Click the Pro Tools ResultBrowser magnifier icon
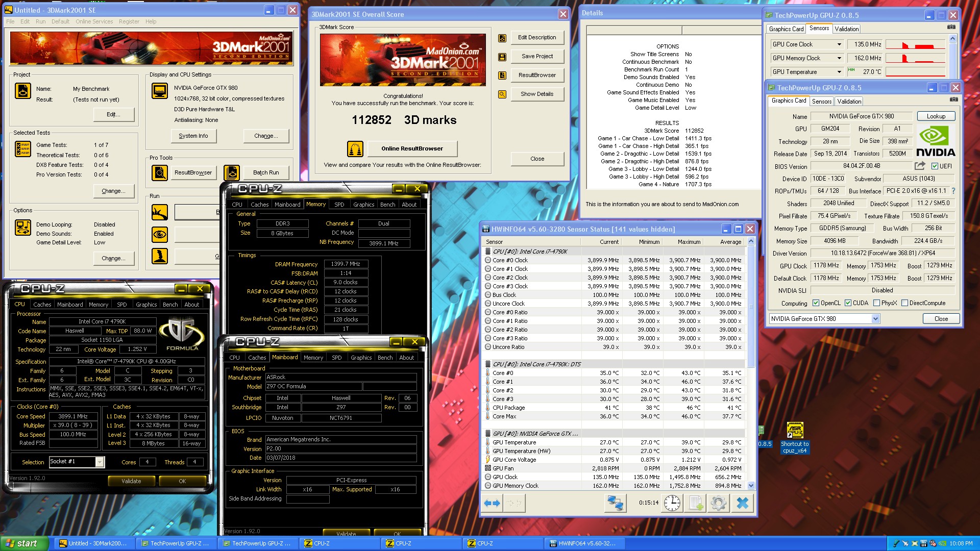This screenshot has width=980, height=551. click(x=160, y=173)
